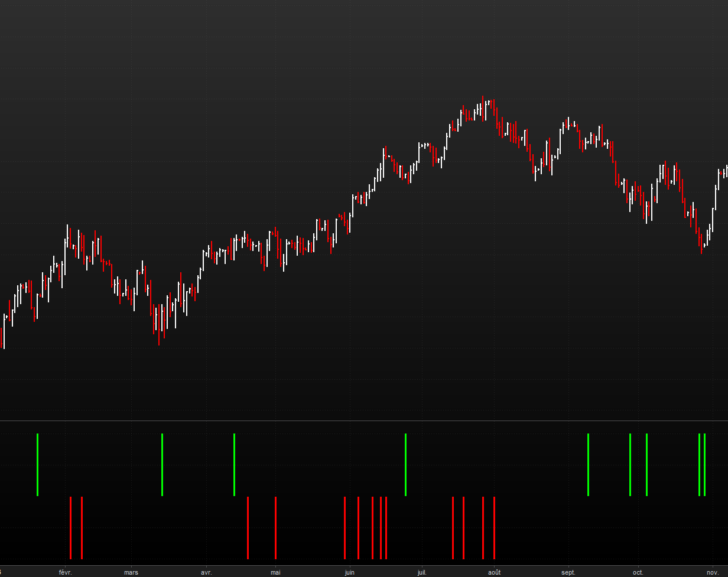Click the 'août' month label on the time axis
This screenshot has height=577, width=728.
click(x=494, y=572)
